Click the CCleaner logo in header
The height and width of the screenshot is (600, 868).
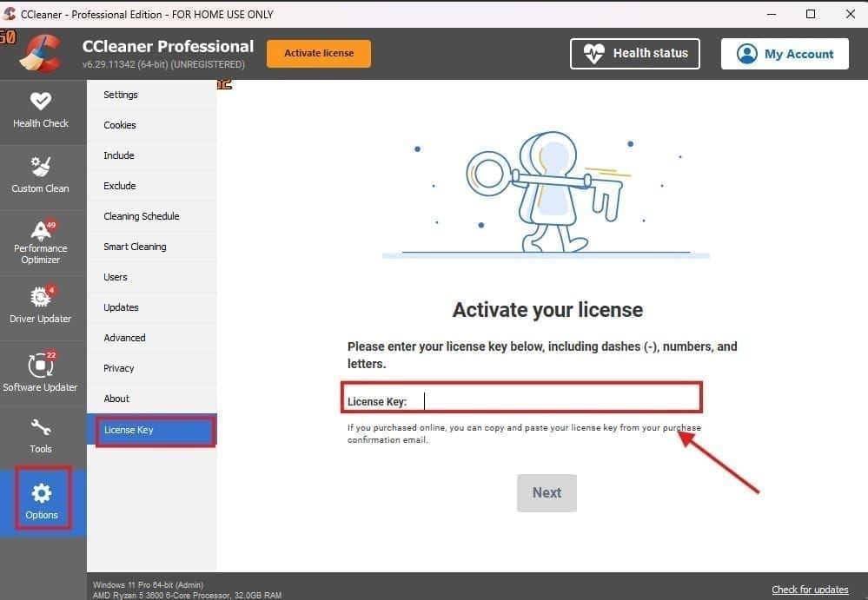tap(38, 54)
